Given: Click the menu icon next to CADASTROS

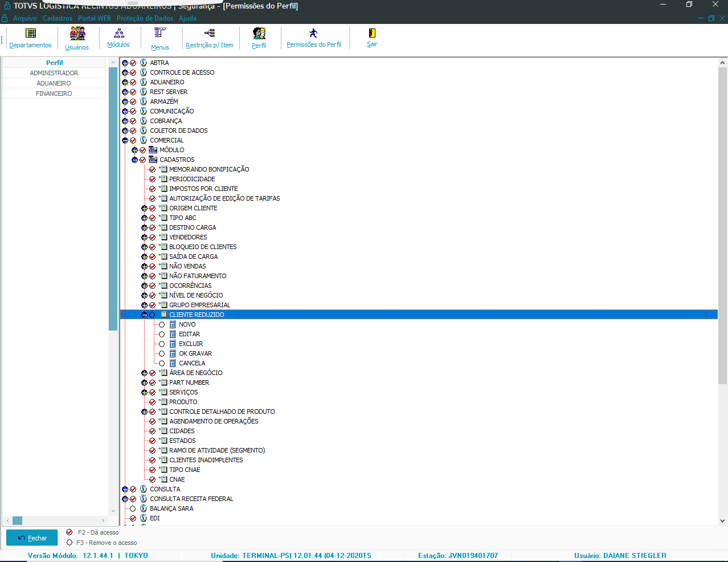Looking at the screenshot, I should [x=153, y=160].
